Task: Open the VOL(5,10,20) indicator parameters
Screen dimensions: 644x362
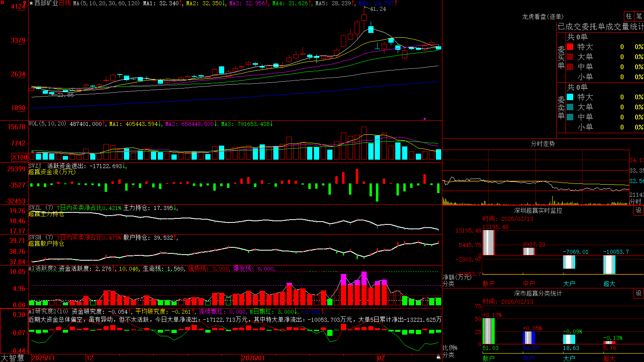Action: point(47,124)
